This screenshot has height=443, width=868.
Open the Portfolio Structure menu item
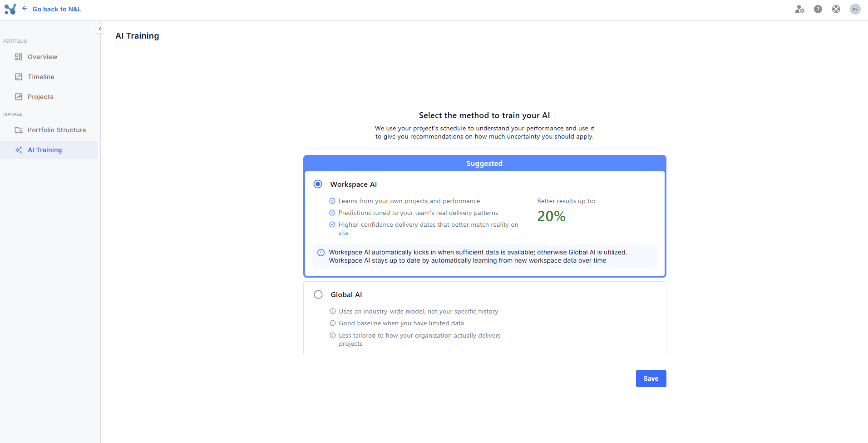[x=57, y=130]
